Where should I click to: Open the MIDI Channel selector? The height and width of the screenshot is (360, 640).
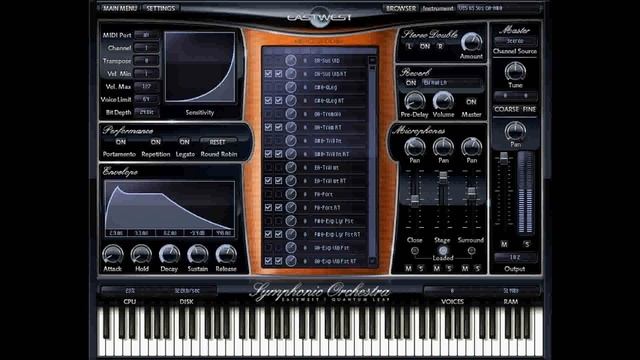click(147, 48)
